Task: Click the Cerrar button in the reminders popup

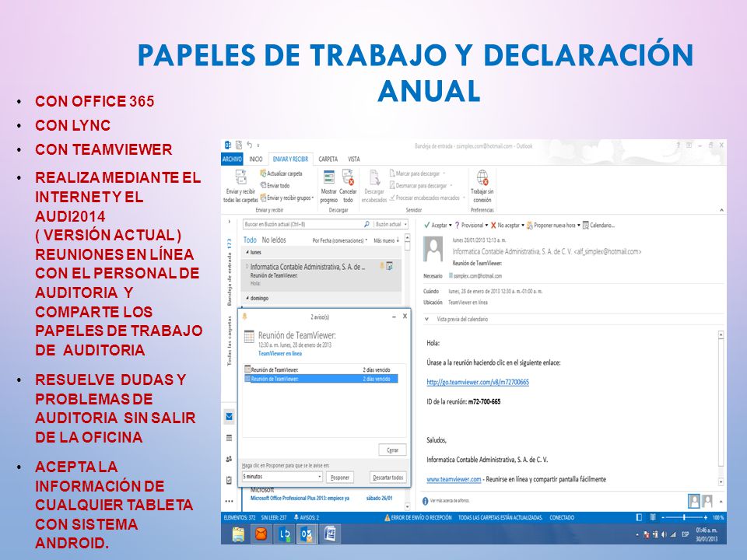Action: (392, 450)
